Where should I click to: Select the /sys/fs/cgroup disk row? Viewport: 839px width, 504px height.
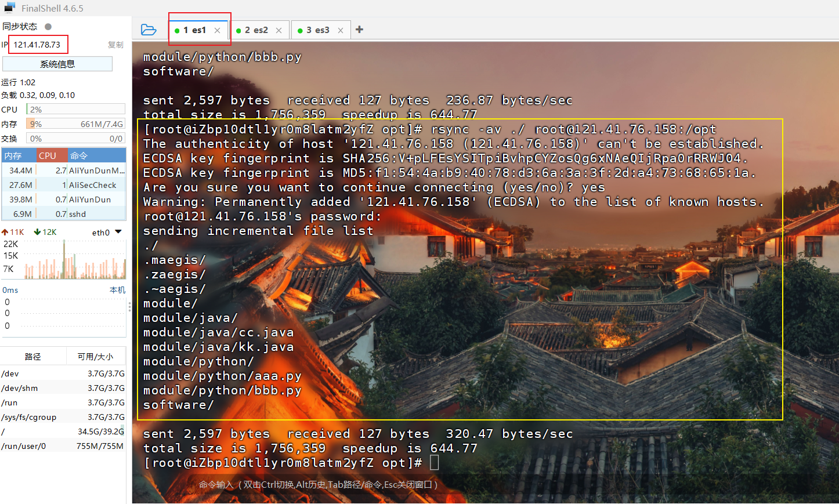tap(63, 417)
